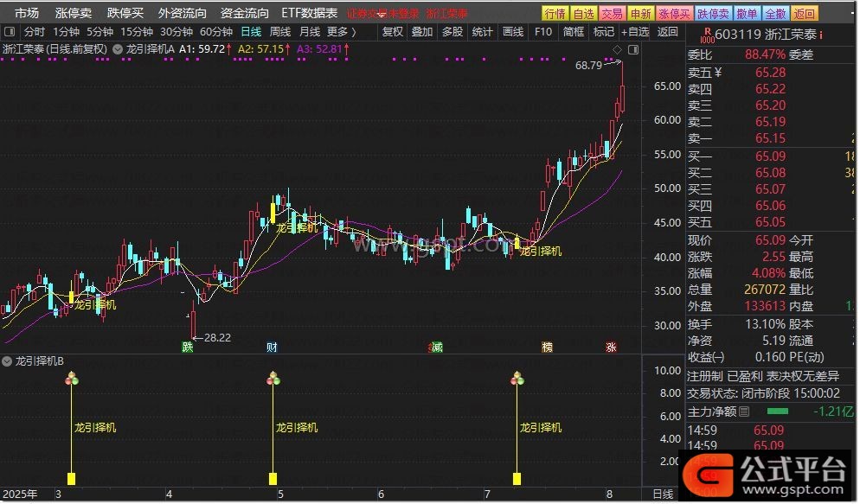This screenshot has height=504, width=860.
Task: Click the late-April 龙引择机 signal ball icon
Action: coord(273,379)
